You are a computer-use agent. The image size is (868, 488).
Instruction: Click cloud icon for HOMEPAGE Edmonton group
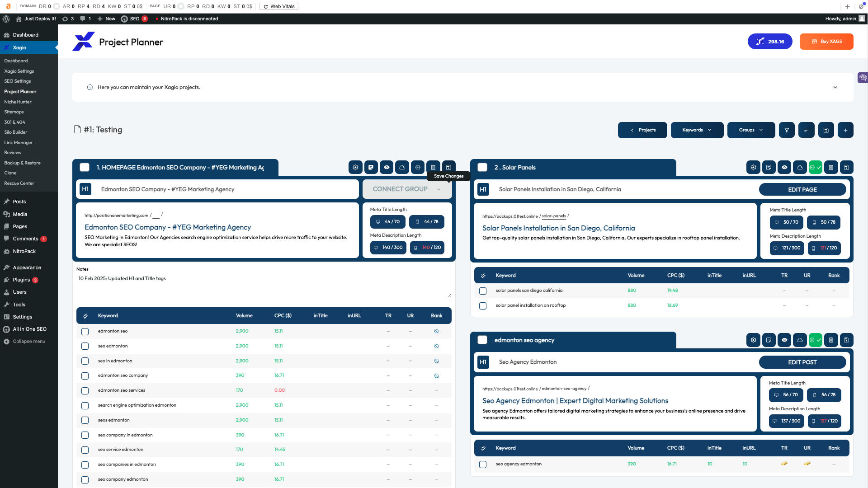click(402, 167)
